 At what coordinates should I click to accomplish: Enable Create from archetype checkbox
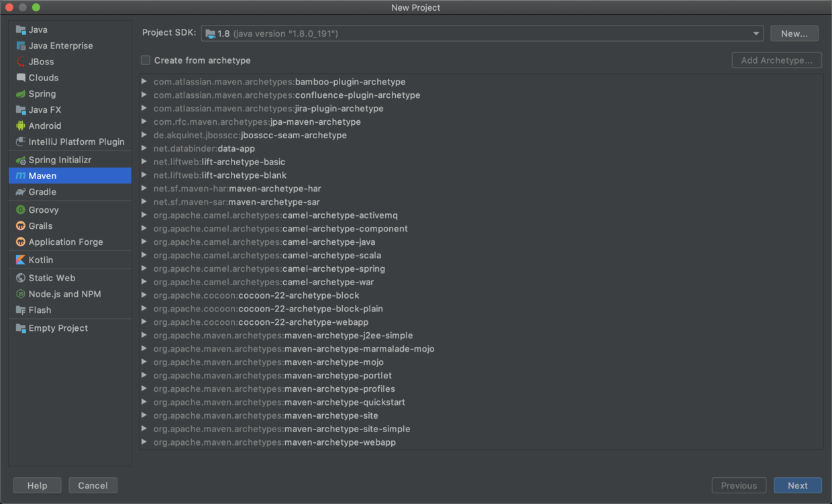pyautogui.click(x=146, y=60)
